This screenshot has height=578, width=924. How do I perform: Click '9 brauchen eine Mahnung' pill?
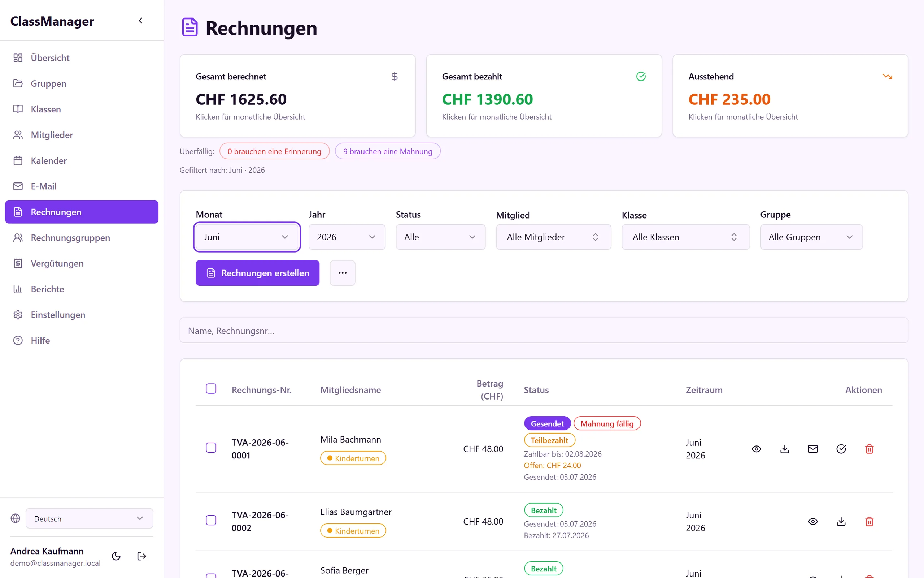(388, 151)
